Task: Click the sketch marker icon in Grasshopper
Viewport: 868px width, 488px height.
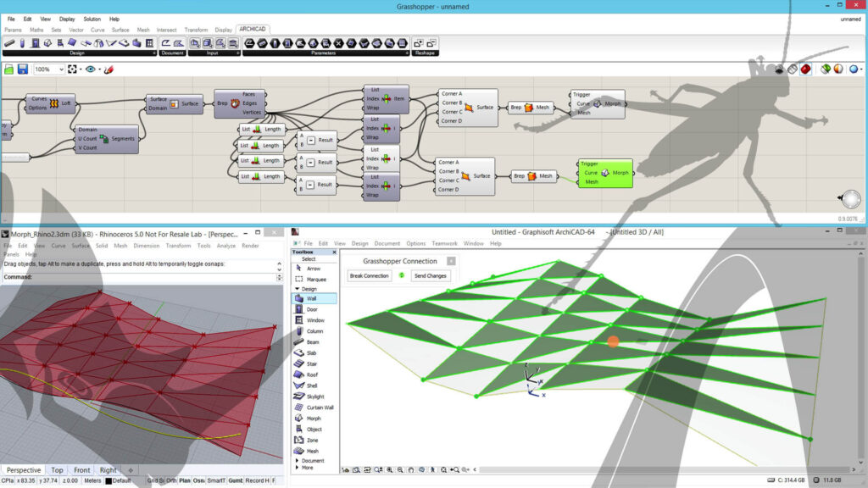Action: (108, 69)
